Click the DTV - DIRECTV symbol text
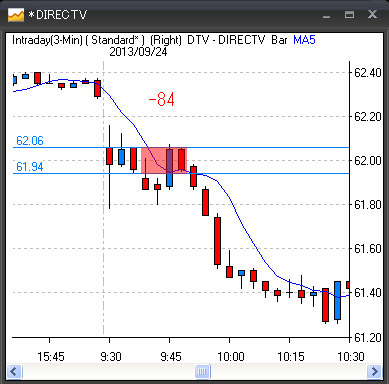The height and width of the screenshot is (384, 389). pos(226,40)
